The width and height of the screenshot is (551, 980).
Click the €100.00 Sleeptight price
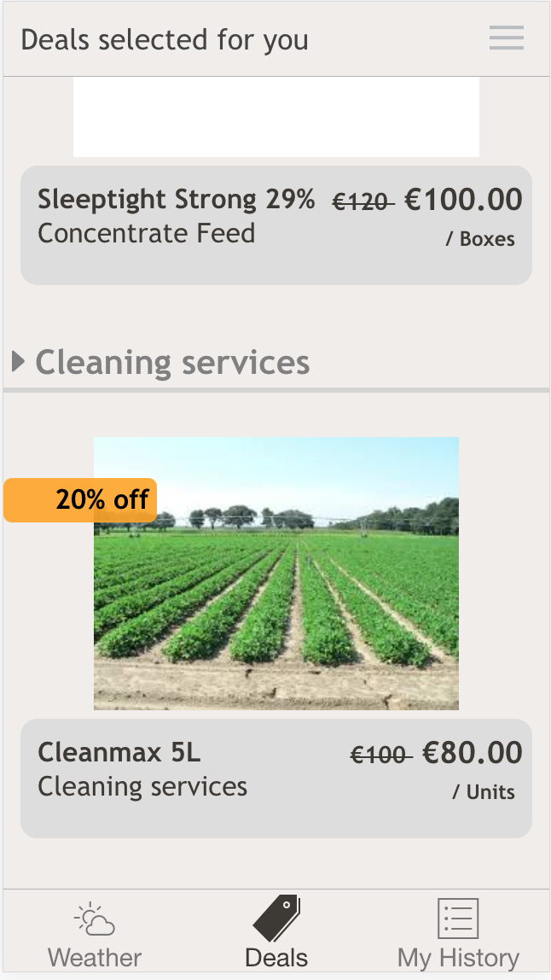[463, 200]
